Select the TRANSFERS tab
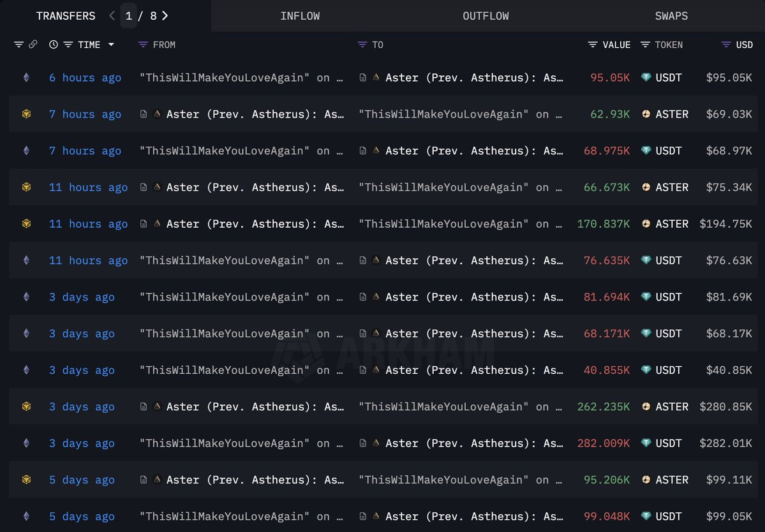 tap(66, 16)
